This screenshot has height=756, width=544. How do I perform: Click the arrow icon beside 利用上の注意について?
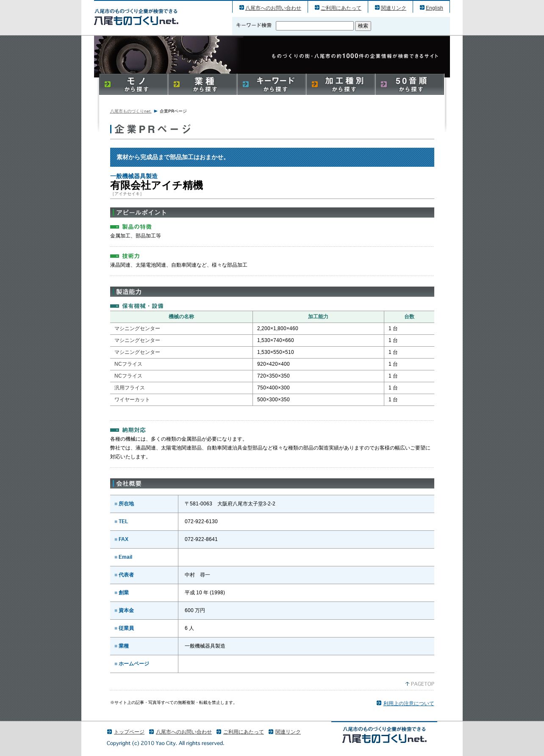click(x=379, y=703)
